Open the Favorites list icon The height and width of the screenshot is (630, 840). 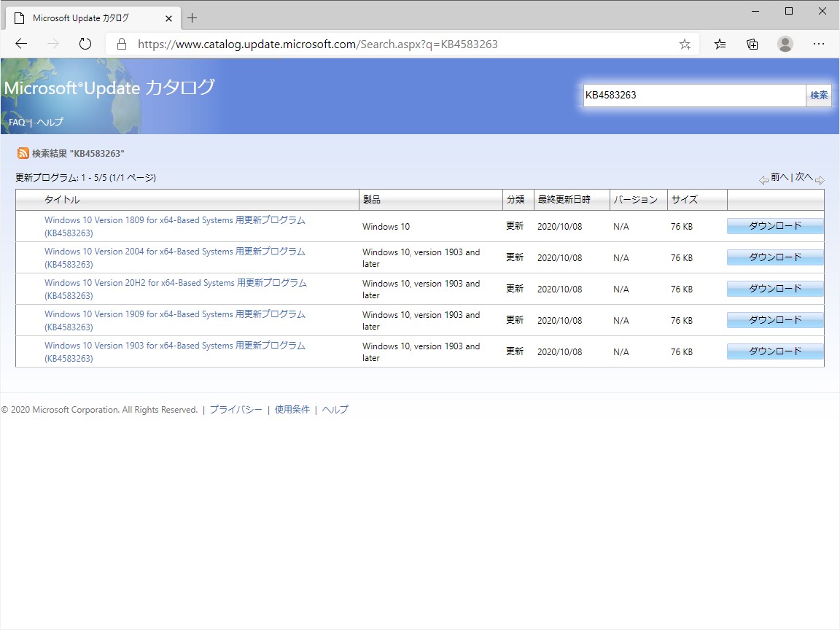pyautogui.click(x=720, y=44)
